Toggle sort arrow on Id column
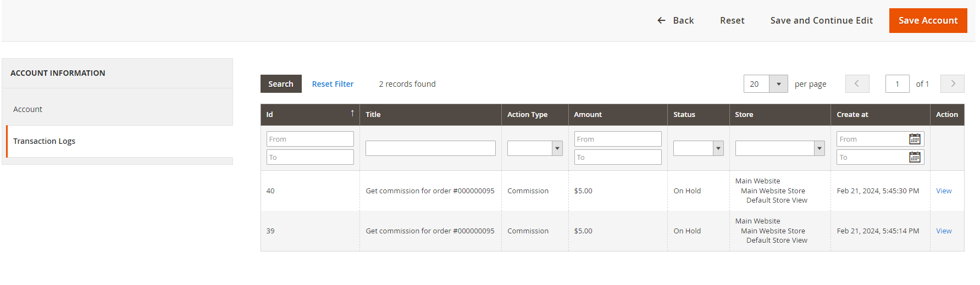Screen dimensions: 980x285 pyautogui.click(x=352, y=114)
